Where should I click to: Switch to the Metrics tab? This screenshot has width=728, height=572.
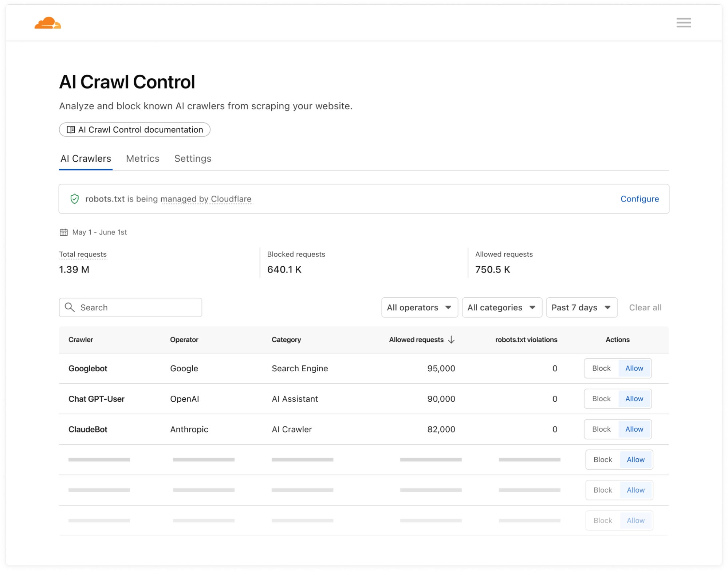click(142, 158)
